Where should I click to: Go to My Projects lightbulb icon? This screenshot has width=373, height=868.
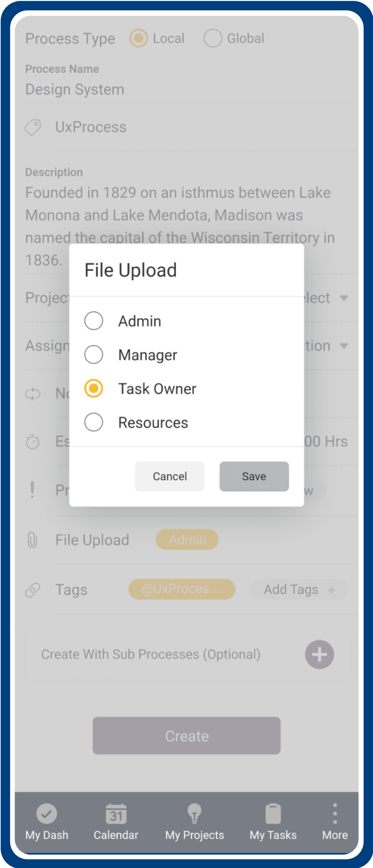[194, 814]
